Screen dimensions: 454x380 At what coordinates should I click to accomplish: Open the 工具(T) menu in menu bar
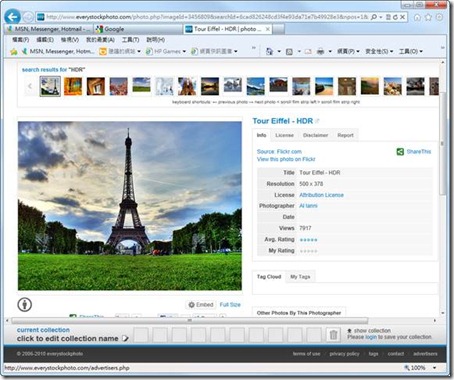coord(130,40)
